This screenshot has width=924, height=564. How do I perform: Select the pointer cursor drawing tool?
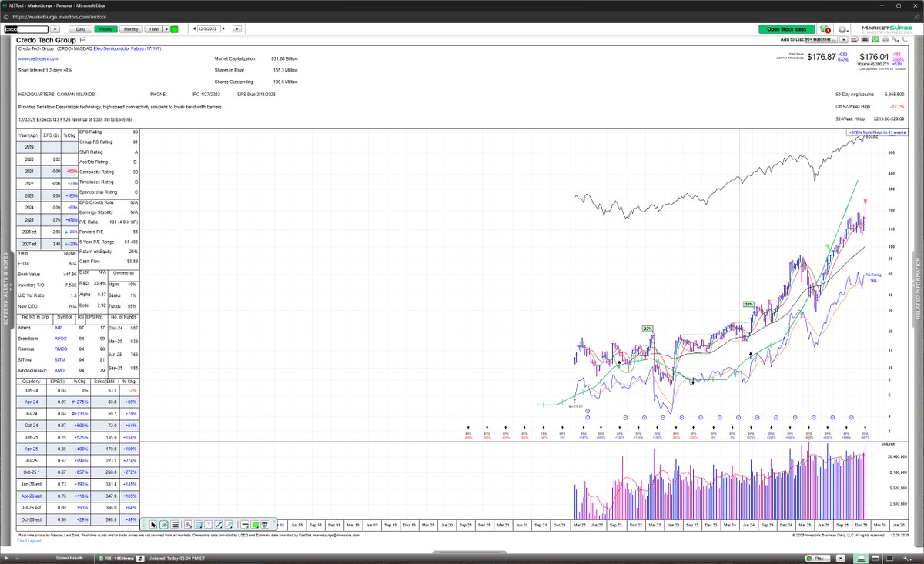coord(154,525)
